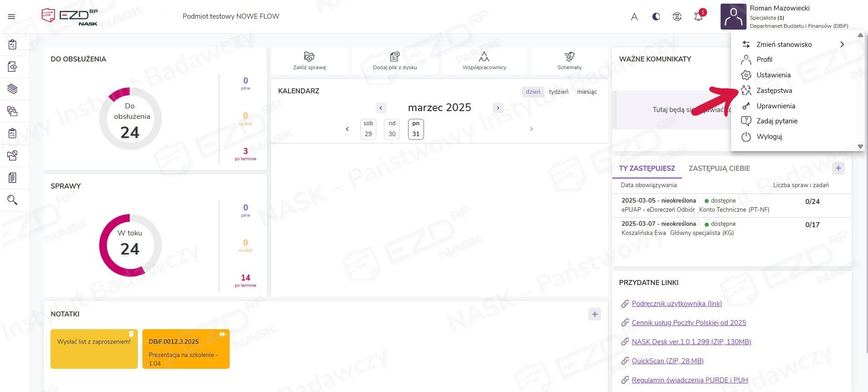
Task: Toggle dark mode contrast icon
Action: tap(656, 17)
